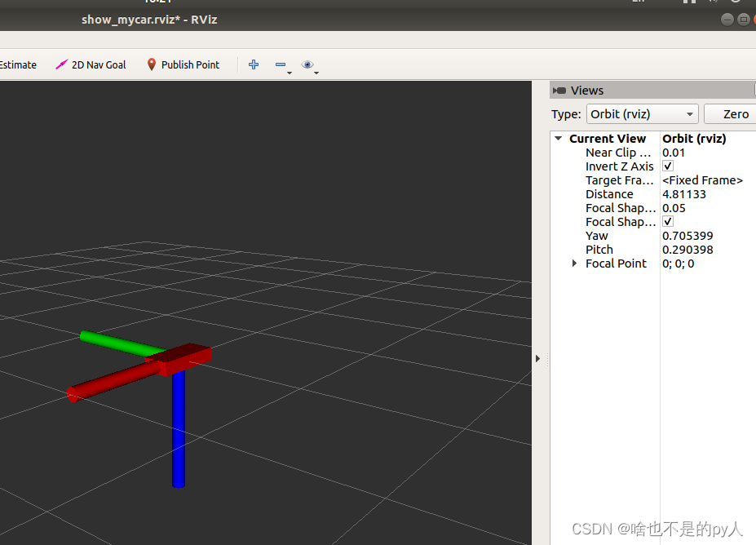Click the magenta 2D Nav Goal arrow icon
The width and height of the screenshot is (756, 545).
[x=62, y=64]
